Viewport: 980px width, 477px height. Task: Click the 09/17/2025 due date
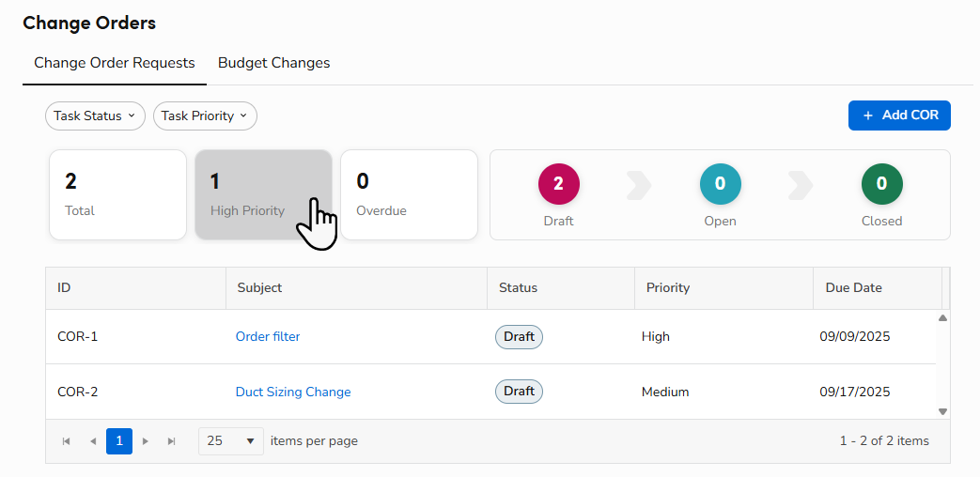pos(855,392)
